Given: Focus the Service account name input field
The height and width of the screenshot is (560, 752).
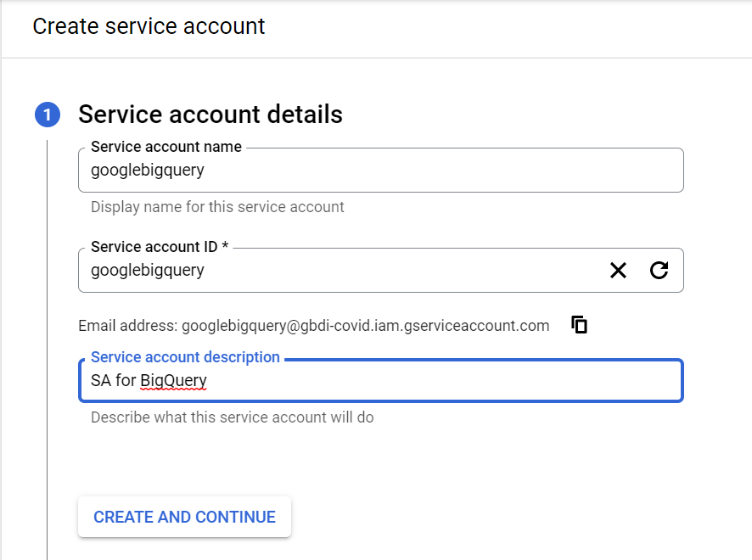Looking at the screenshot, I should pos(380,171).
